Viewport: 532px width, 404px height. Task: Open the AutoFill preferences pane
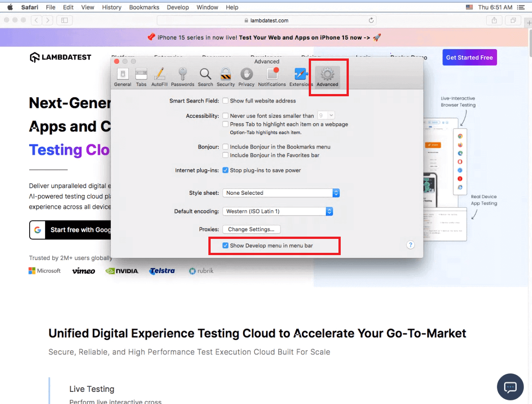click(x=159, y=77)
